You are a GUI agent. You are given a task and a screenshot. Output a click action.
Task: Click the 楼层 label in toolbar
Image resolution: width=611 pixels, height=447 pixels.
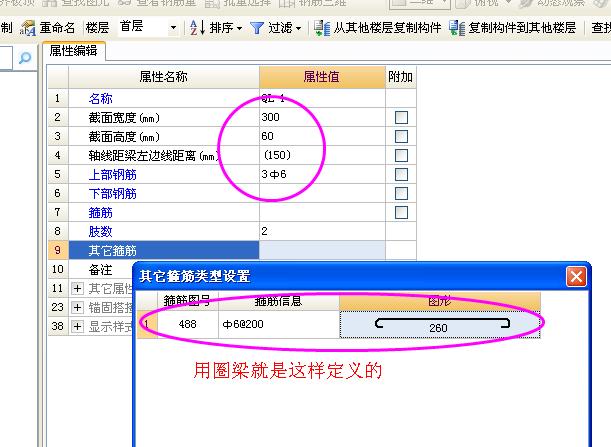click(97, 28)
